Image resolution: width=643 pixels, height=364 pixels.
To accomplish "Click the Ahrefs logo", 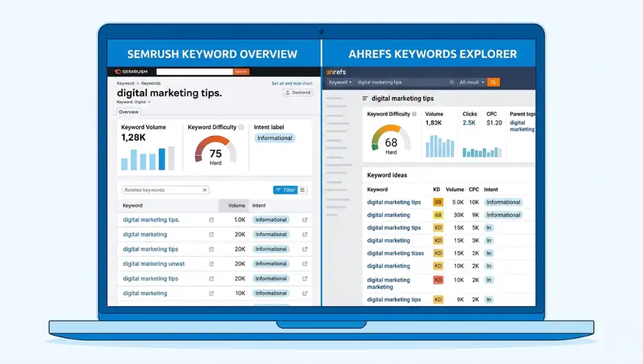I will tap(336, 72).
